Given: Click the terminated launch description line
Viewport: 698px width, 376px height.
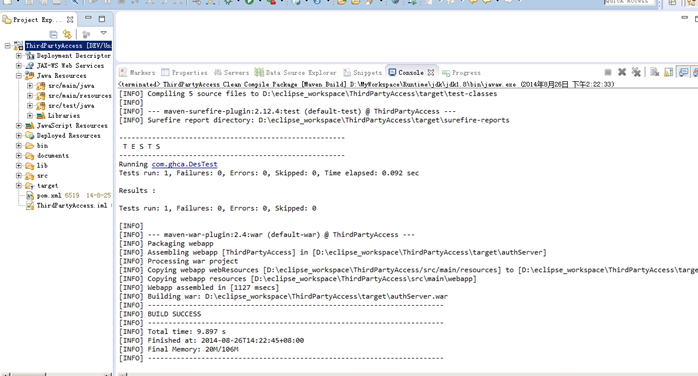Looking at the screenshot, I should pos(366,84).
